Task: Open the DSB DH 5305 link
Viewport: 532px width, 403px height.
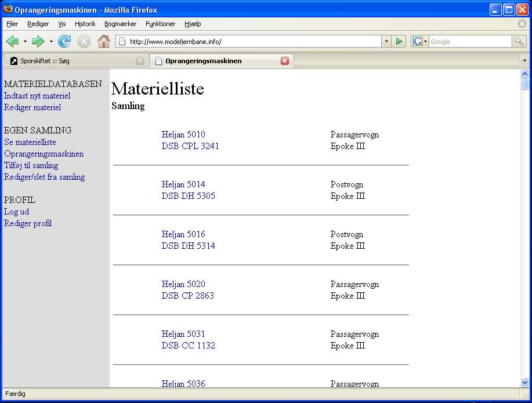Action: pyautogui.click(x=189, y=196)
